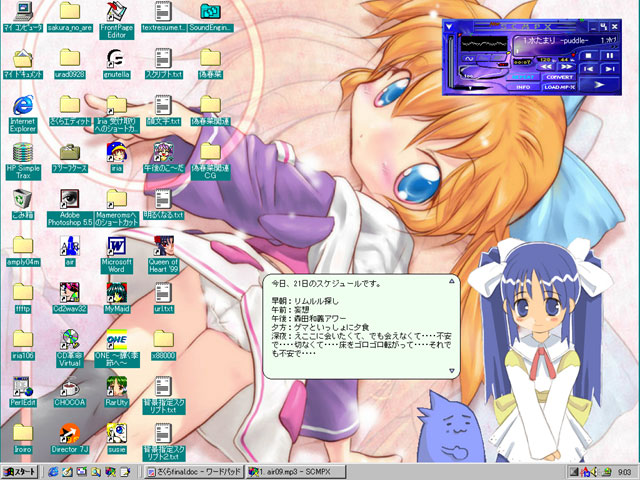Select the ffftp folder icon
This screenshot has width=640, height=480.
click(x=23, y=298)
